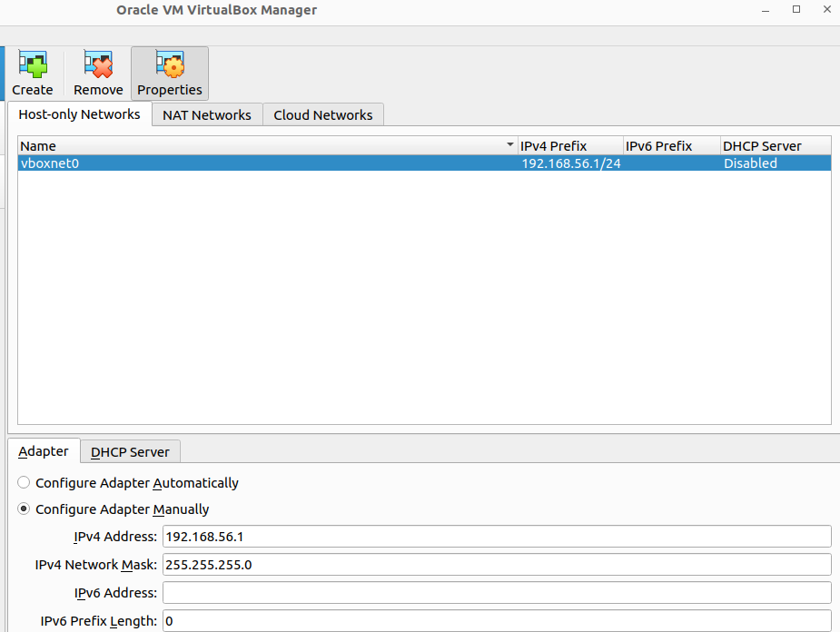Click the IPv6 Prefix Length field
The width and height of the screenshot is (840, 632).
point(497,621)
